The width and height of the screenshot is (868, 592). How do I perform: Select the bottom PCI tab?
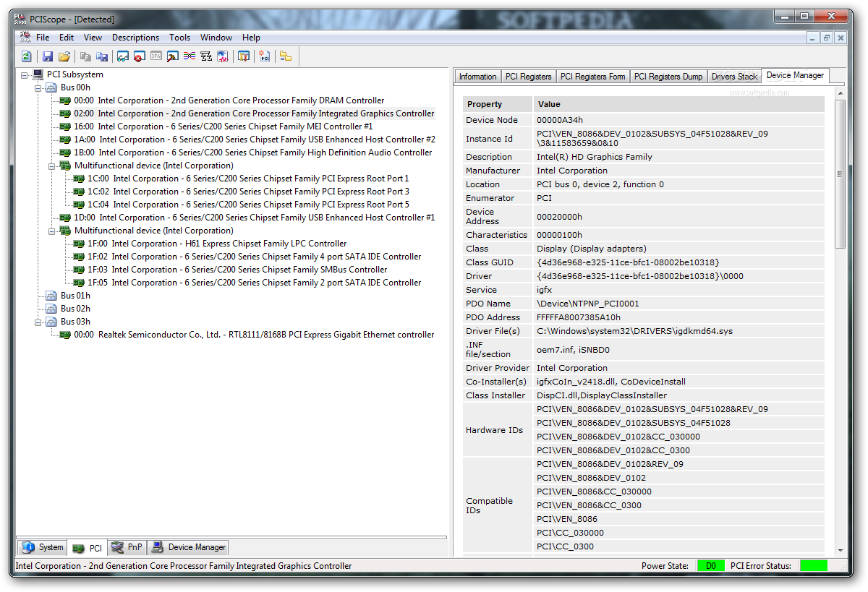coord(88,548)
